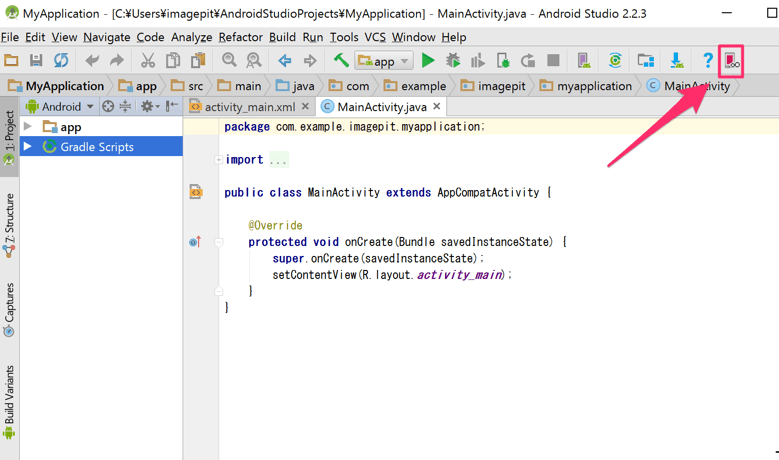Open Find with the magnifier icon
The image size is (779, 460).
(x=229, y=60)
